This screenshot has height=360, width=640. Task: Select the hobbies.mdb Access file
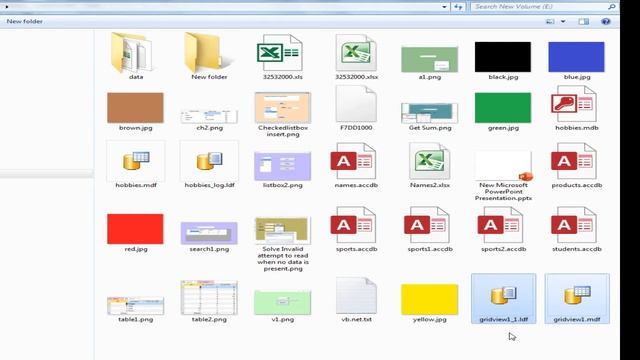(574, 104)
